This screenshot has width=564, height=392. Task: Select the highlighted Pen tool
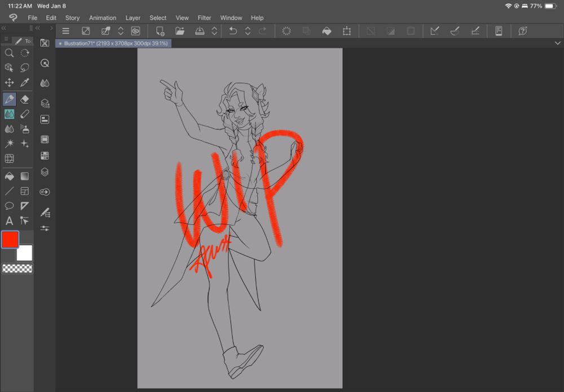click(10, 99)
